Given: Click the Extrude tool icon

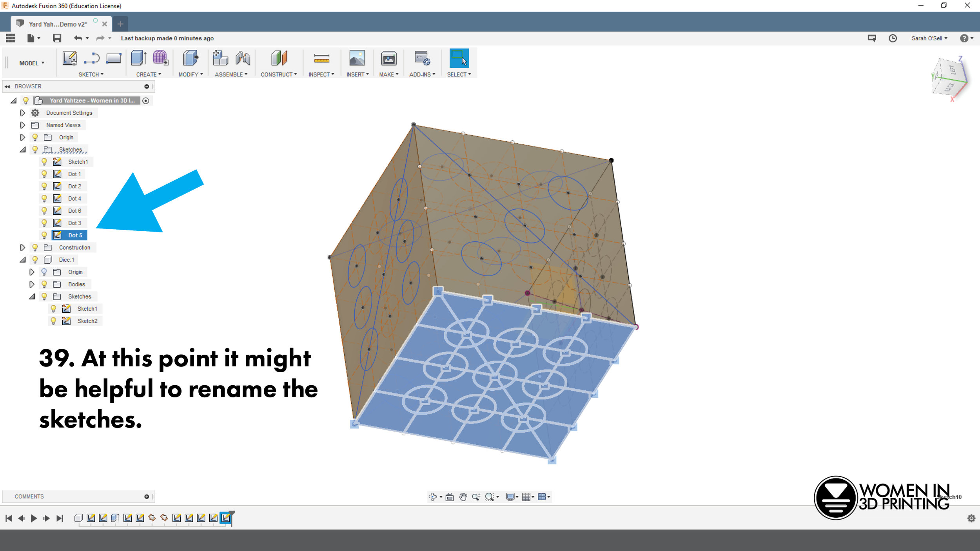Looking at the screenshot, I should pyautogui.click(x=139, y=58).
